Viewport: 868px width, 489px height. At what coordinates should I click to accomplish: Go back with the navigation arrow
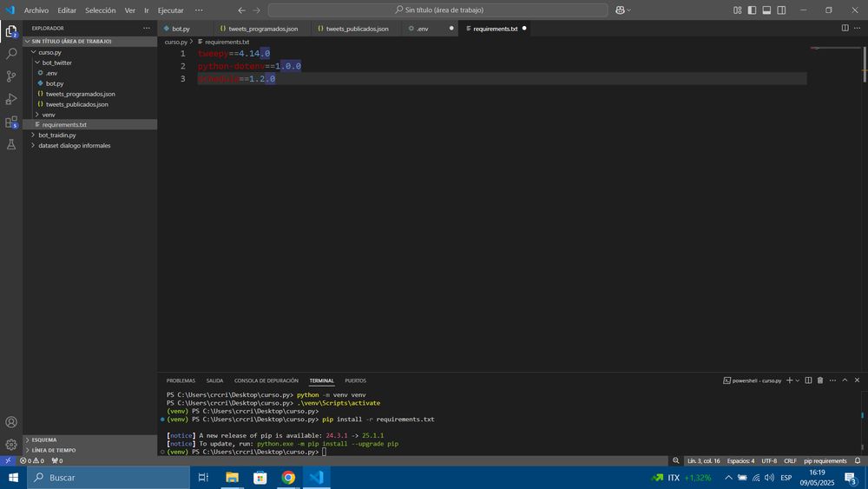242,10
